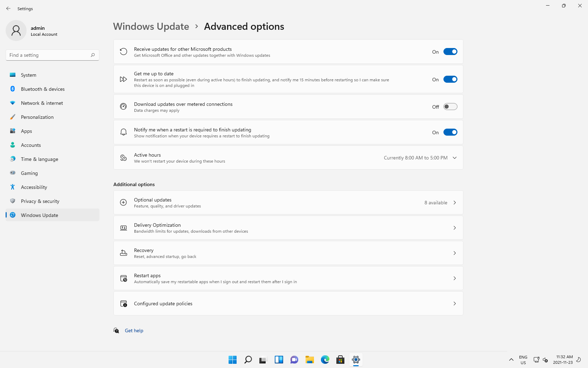This screenshot has height=368, width=588.
Task: Select Privacy & security in sidebar
Action: coord(40,201)
